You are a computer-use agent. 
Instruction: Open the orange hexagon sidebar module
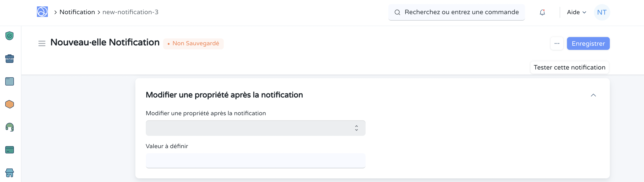coord(10,104)
